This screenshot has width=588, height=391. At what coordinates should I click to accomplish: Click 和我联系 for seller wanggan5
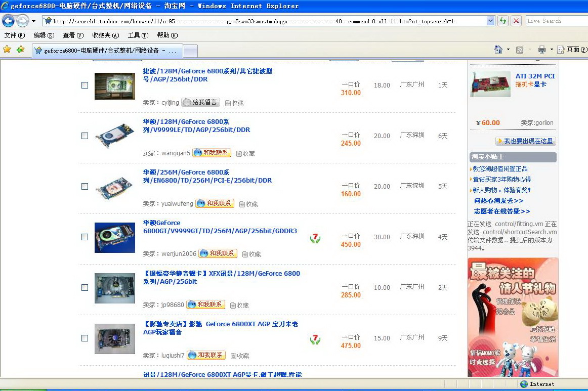pos(212,153)
